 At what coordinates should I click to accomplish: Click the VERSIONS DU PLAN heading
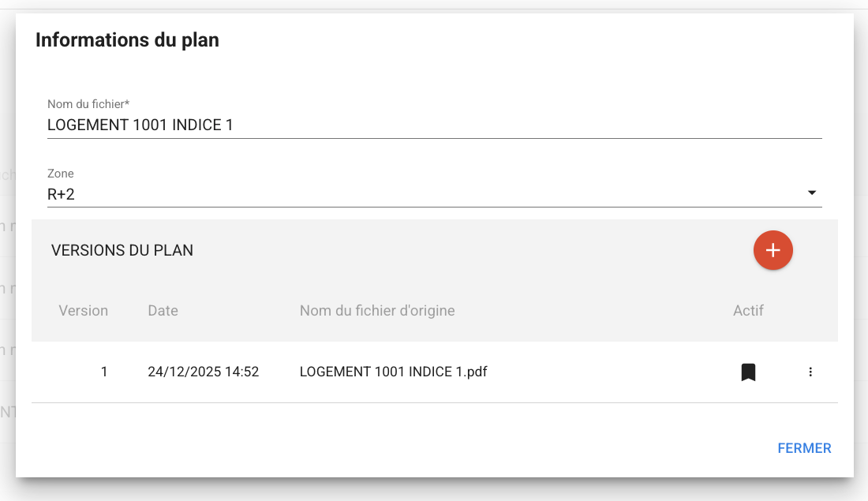(x=122, y=251)
